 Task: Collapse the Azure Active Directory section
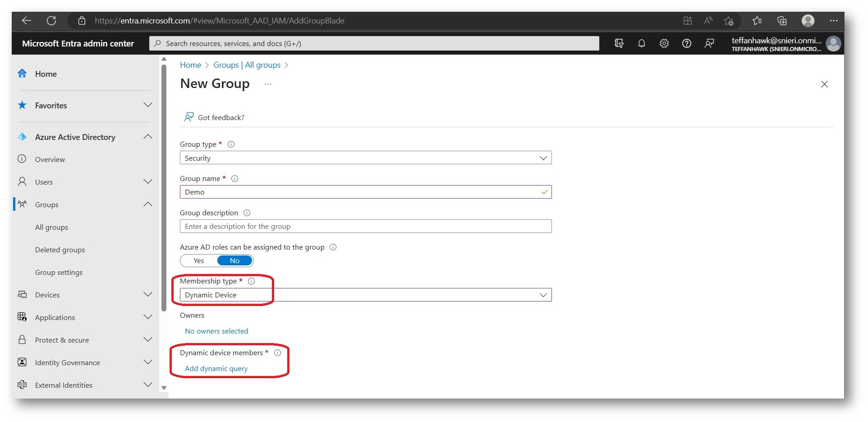(147, 137)
